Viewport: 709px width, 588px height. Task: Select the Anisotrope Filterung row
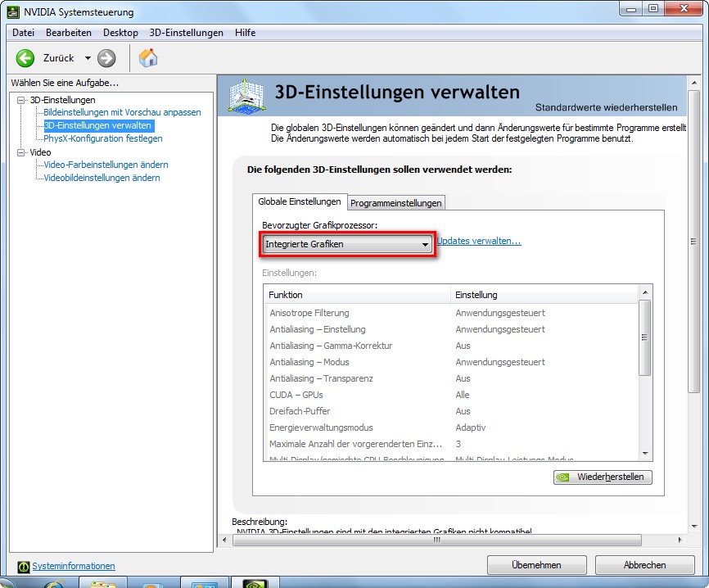coord(451,313)
